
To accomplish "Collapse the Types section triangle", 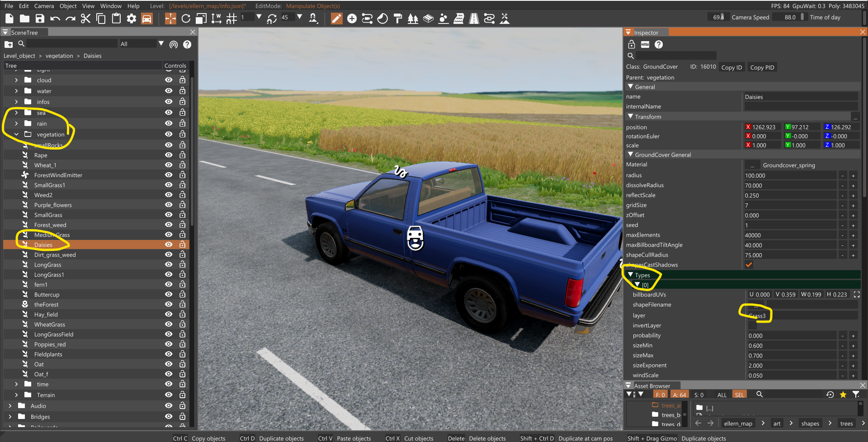I will point(631,275).
